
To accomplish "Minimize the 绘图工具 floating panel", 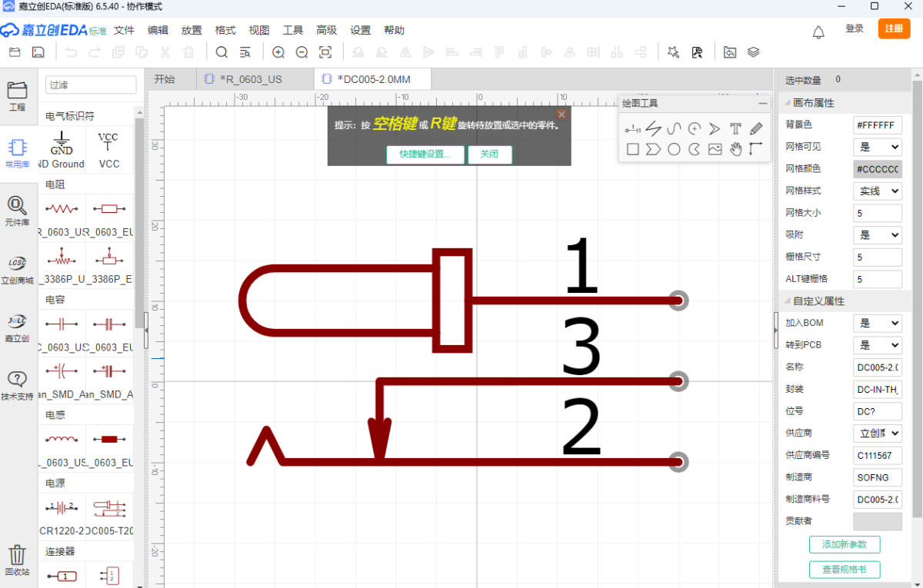I will (762, 103).
